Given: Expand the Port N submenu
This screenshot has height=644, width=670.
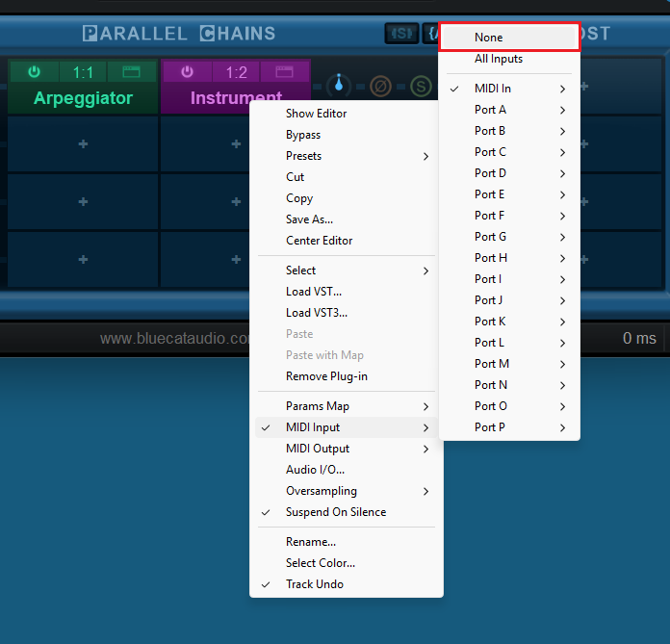Looking at the screenshot, I should point(509,385).
